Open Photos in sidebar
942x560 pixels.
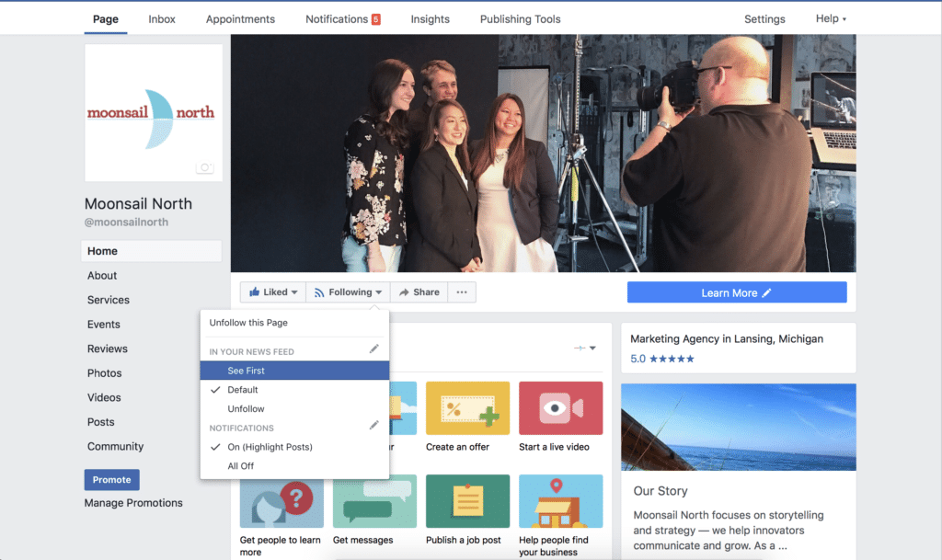(104, 373)
